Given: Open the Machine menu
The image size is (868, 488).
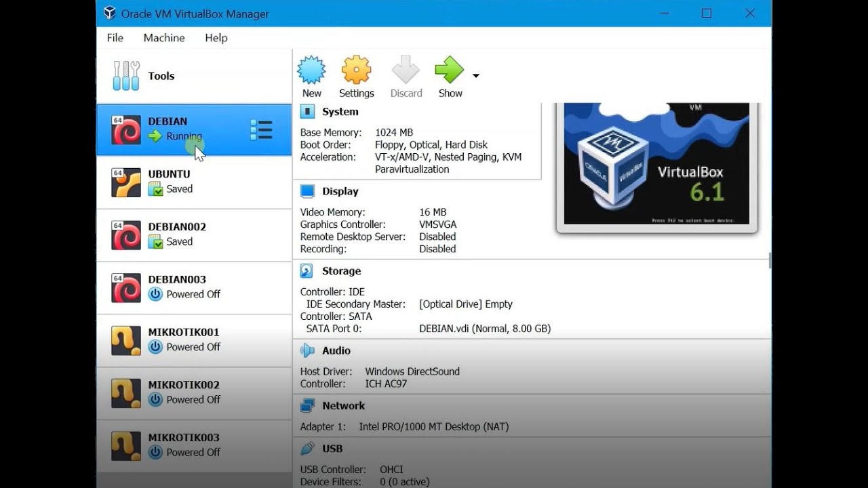Looking at the screenshot, I should (164, 38).
